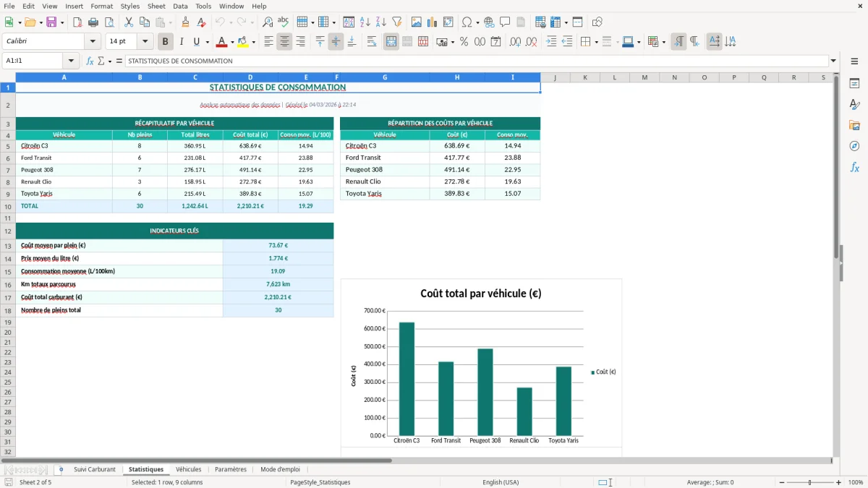868x488 pixels.
Task: Enable AutoFilter funnel icon
Action: point(396,22)
